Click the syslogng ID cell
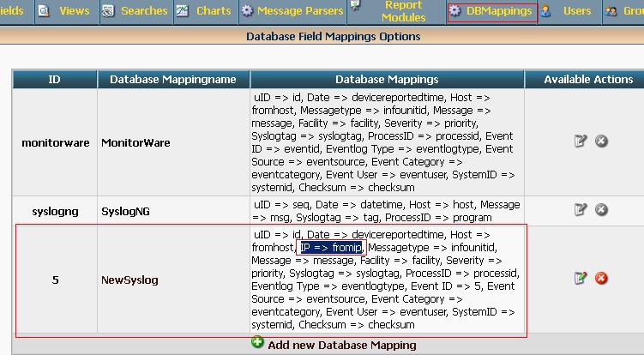 coord(55,211)
